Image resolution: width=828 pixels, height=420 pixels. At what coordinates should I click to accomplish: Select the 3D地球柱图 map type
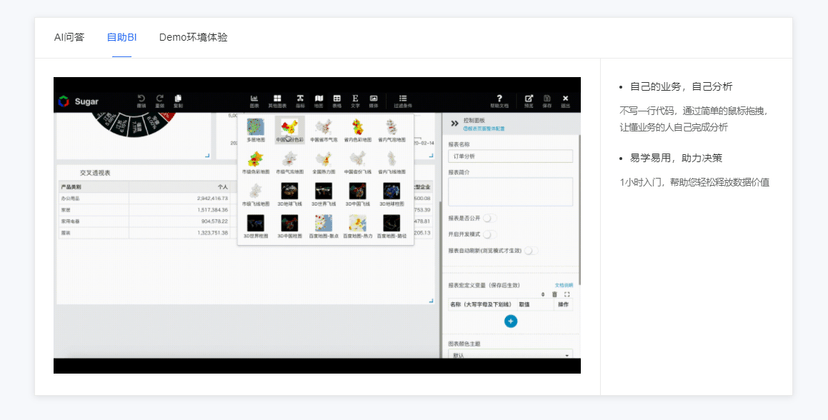tap(392, 194)
